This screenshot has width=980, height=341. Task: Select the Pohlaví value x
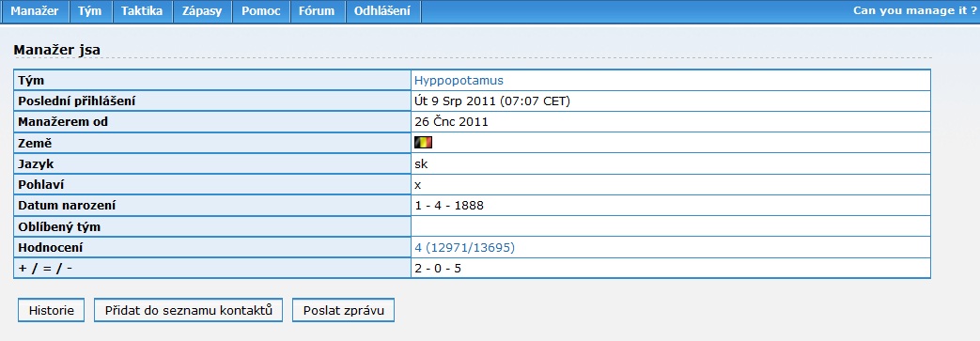418,185
